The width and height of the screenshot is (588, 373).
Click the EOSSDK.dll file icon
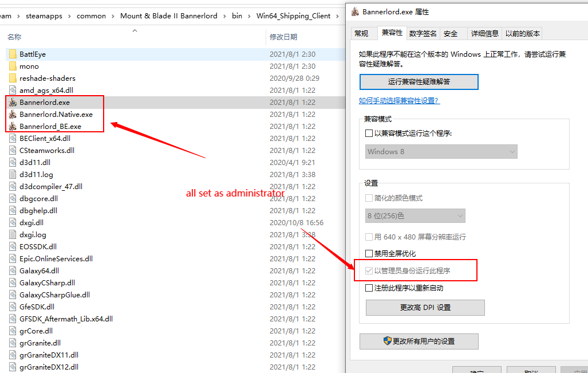pyautogui.click(x=13, y=246)
